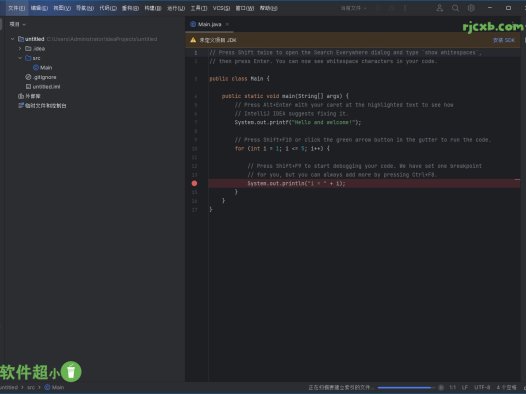The width and height of the screenshot is (526, 394).
Task: Open the run configuration dropdown in title bar
Action: pyautogui.click(x=354, y=8)
